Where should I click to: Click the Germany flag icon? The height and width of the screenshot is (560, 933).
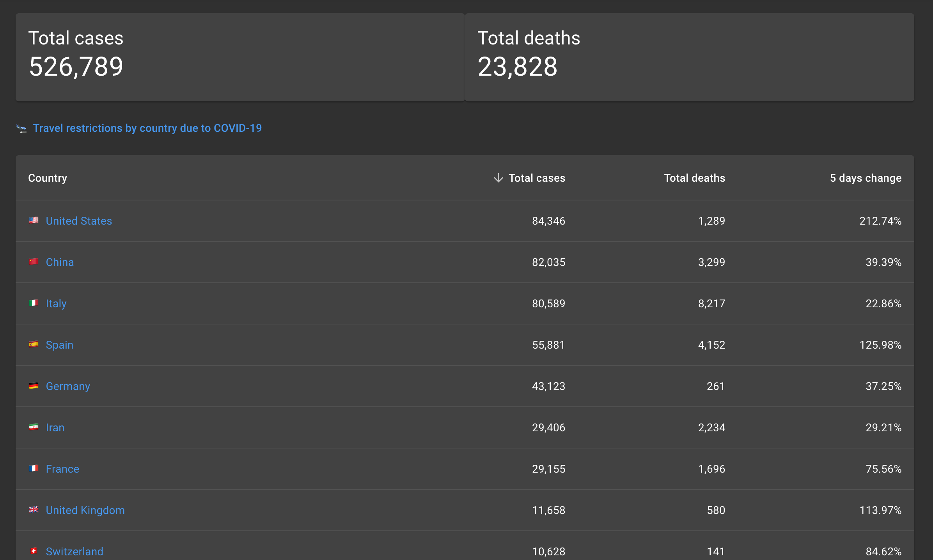pyautogui.click(x=34, y=386)
